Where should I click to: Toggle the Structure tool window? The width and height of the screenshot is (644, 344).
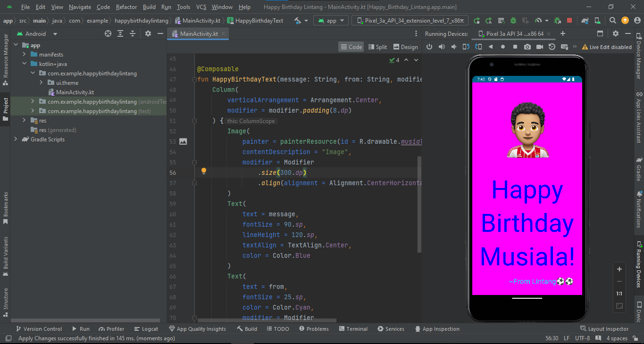pos(5,302)
